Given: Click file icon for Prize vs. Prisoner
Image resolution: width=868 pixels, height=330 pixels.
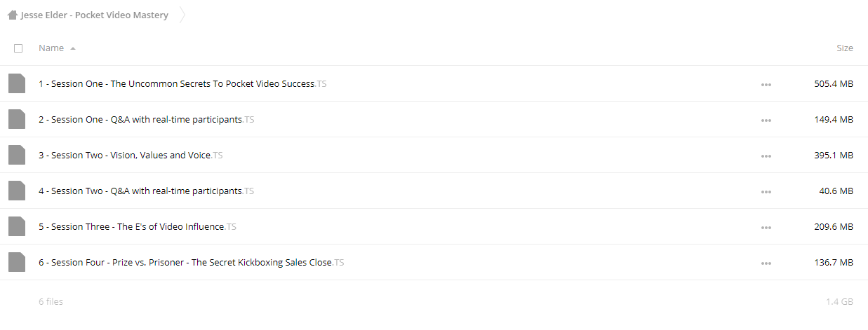Looking at the screenshot, I should tap(16, 262).
